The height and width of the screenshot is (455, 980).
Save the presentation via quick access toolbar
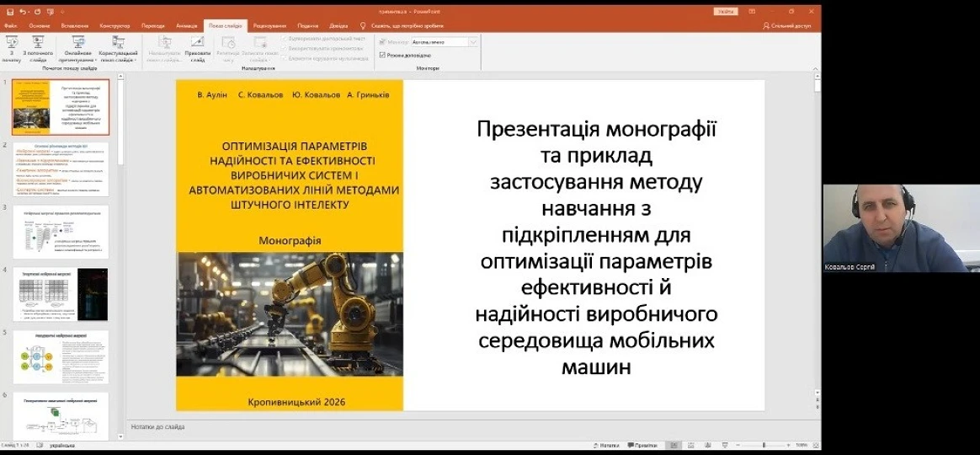[10, 12]
